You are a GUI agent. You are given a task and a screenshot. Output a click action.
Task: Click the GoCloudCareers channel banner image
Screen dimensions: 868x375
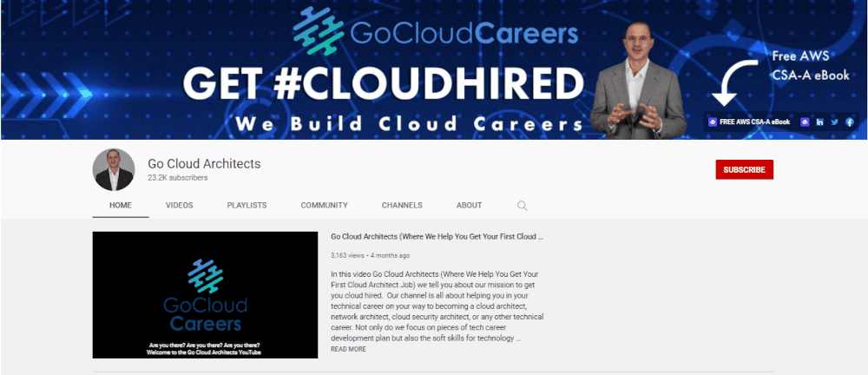pyautogui.click(x=434, y=69)
